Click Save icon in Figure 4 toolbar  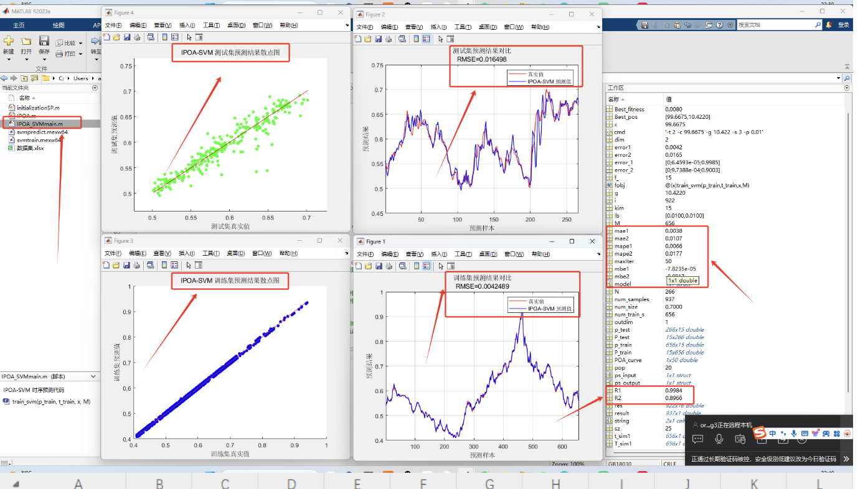point(126,37)
